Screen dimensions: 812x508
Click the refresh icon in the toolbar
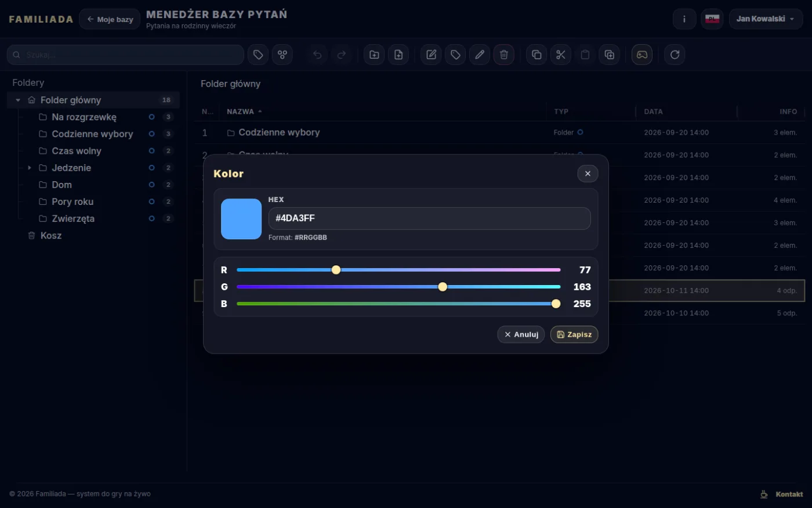click(x=675, y=55)
